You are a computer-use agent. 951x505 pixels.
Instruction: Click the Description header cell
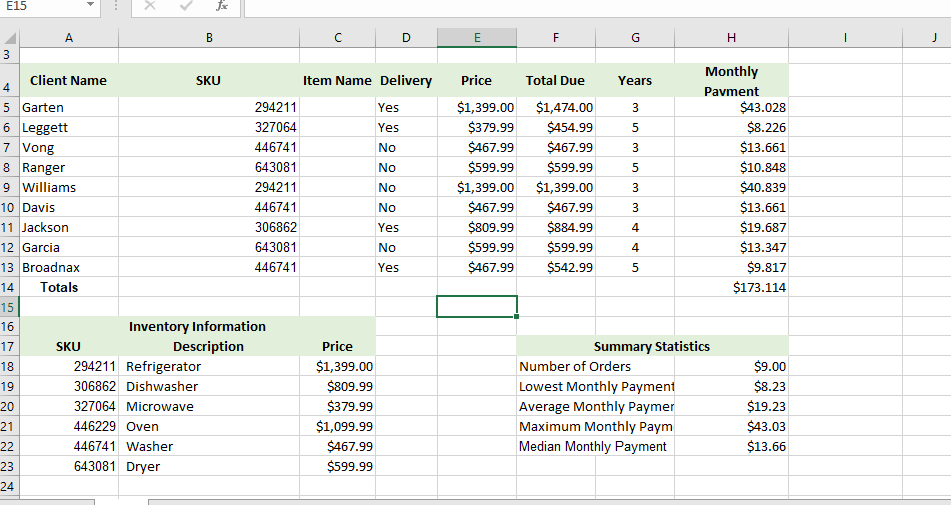tap(209, 347)
